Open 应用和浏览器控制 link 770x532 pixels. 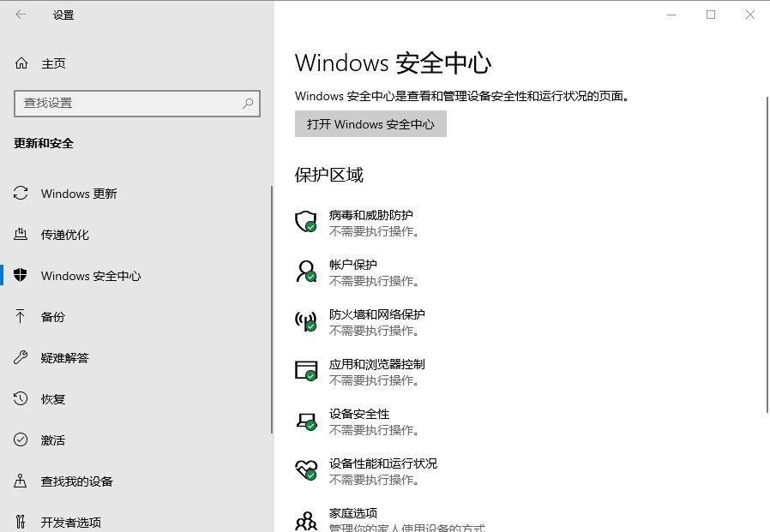pos(376,364)
